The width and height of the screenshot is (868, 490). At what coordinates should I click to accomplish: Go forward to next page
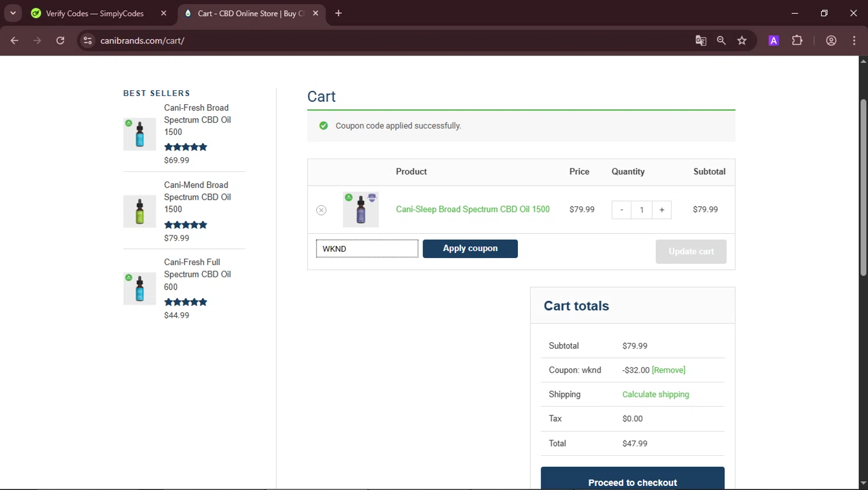click(x=37, y=40)
